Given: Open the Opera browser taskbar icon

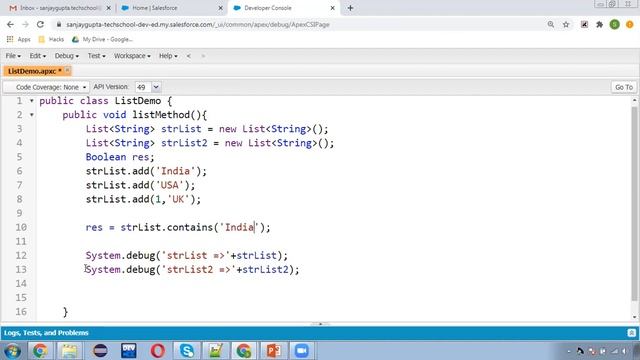Looking at the screenshot, I should tap(158, 351).
